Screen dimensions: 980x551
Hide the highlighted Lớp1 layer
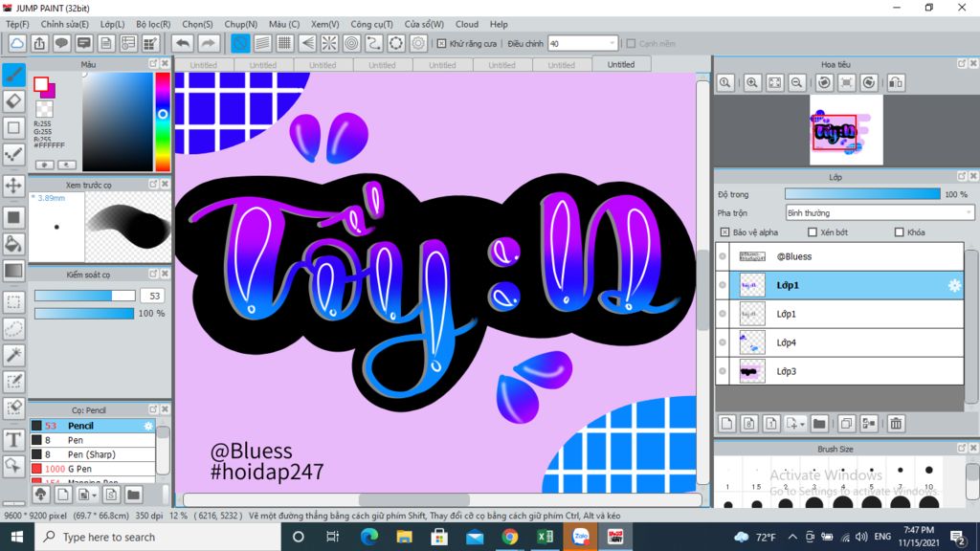723,285
